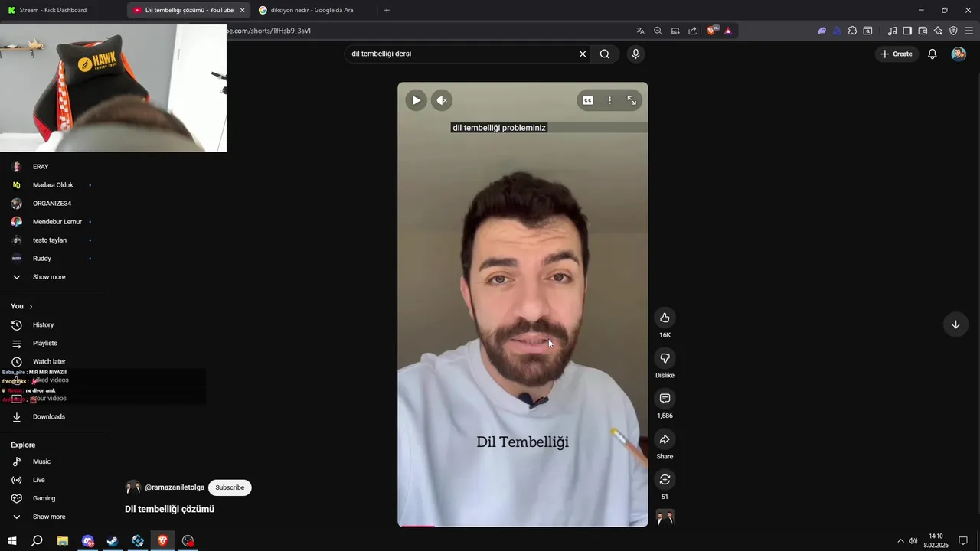Go to next Short with down arrow
This screenshot has width=980, height=551.
pyautogui.click(x=955, y=324)
